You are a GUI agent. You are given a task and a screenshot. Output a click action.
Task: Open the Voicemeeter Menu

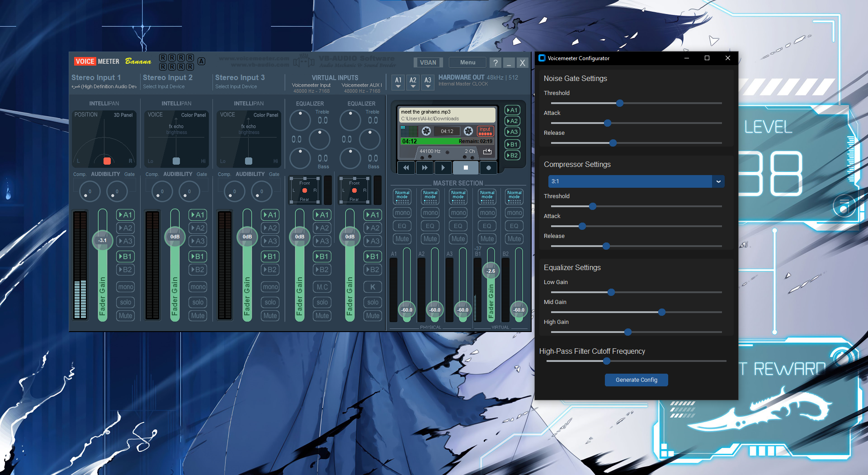tap(467, 62)
